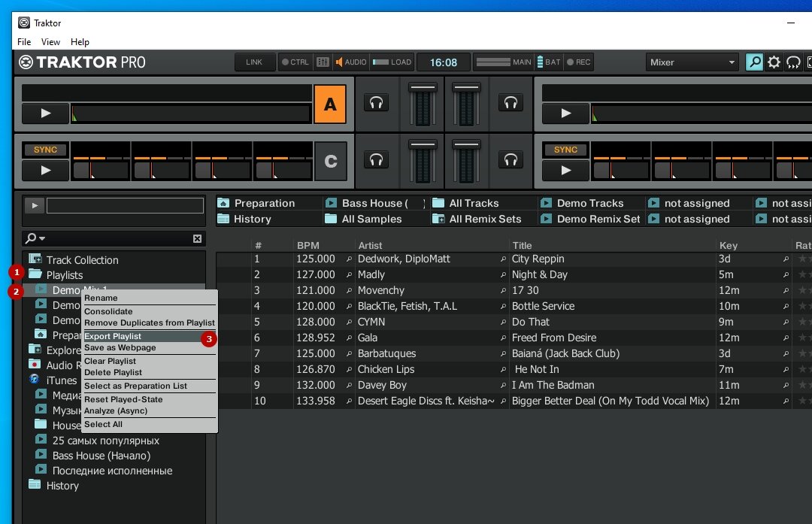
Task: Enable SYNC on the lower-left deck
Action: click(44, 150)
